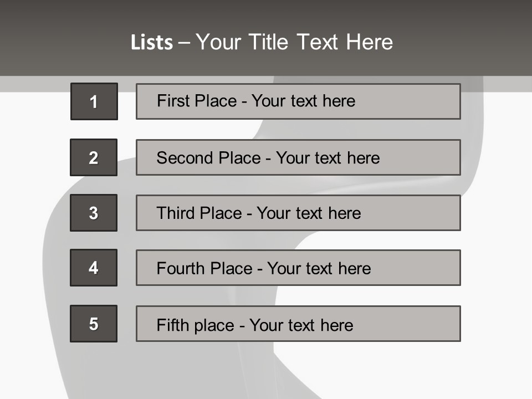
Task: Click the number 1 box
Action: tap(94, 101)
